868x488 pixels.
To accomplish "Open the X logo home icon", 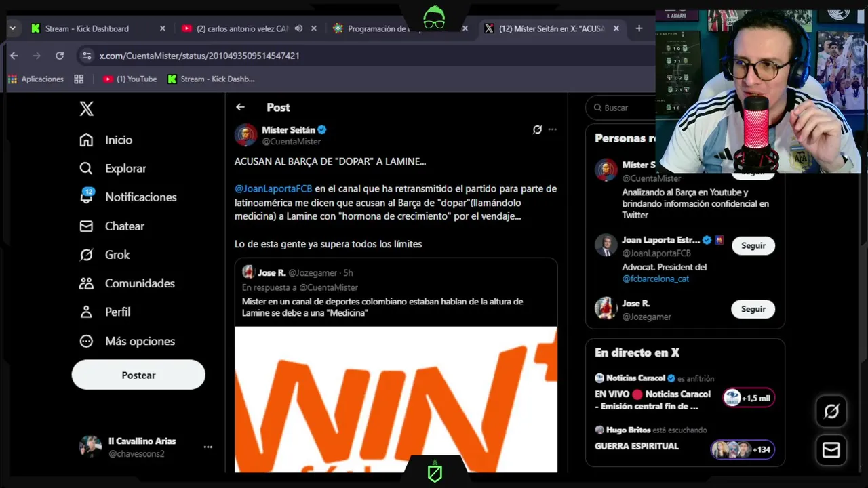I will [86, 108].
